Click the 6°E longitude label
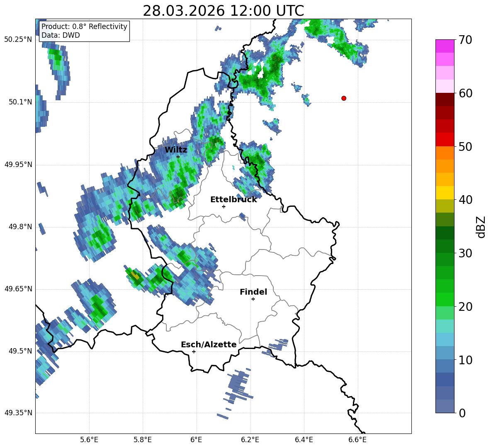 coord(196,440)
